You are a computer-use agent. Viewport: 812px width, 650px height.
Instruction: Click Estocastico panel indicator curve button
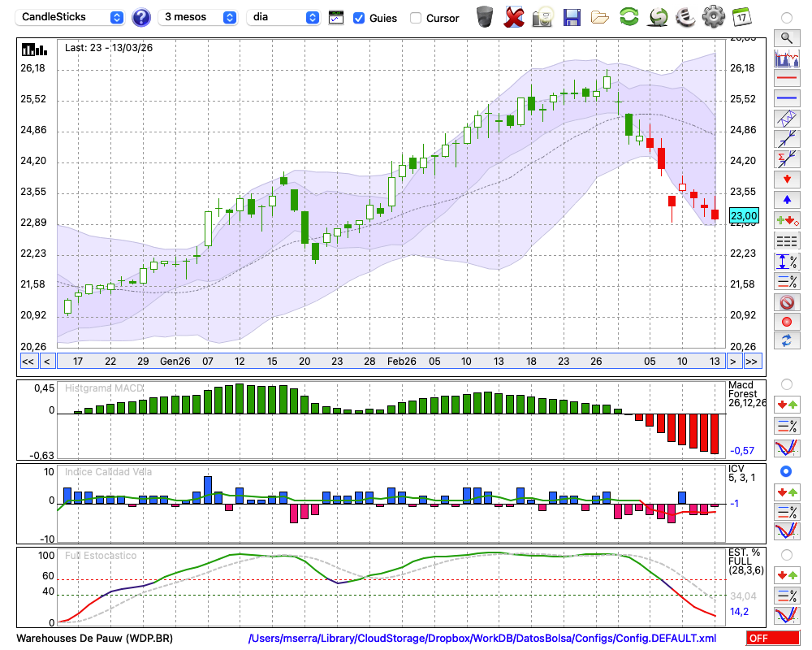(x=787, y=615)
